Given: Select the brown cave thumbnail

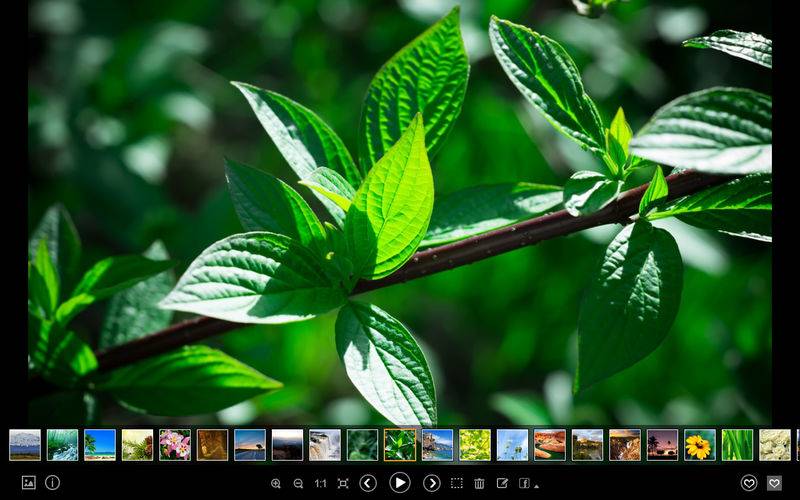Looking at the screenshot, I should (212, 445).
